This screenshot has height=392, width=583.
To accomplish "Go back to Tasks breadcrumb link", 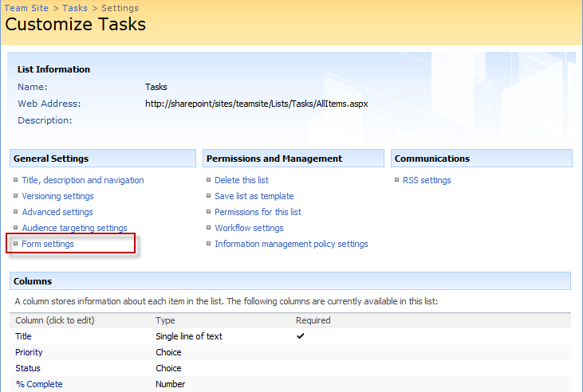I will (75, 8).
